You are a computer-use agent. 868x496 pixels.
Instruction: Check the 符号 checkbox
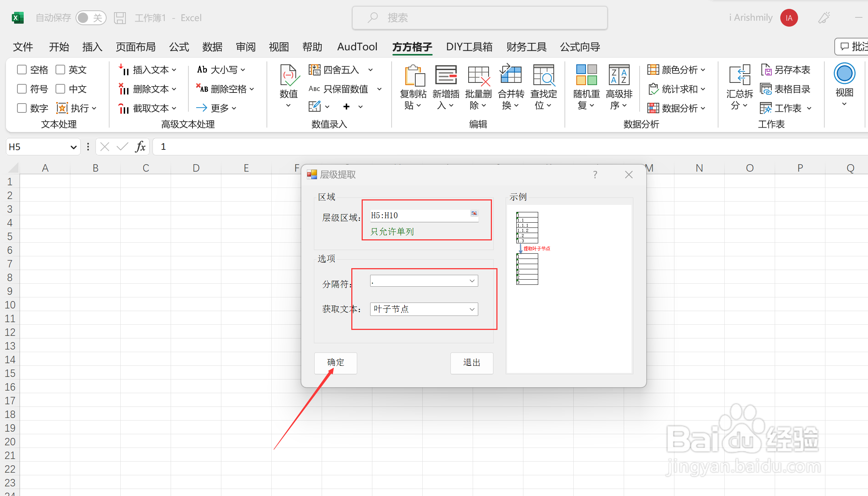tap(22, 89)
